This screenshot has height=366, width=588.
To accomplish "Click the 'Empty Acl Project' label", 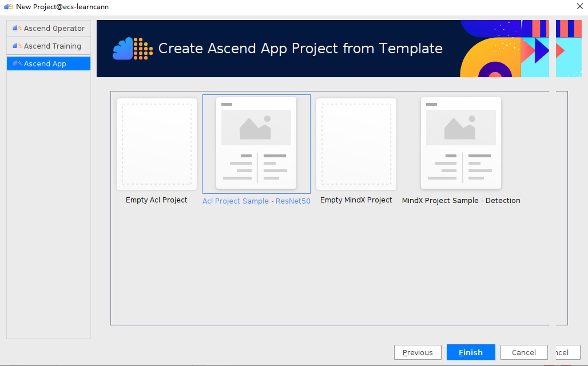I will [x=156, y=200].
